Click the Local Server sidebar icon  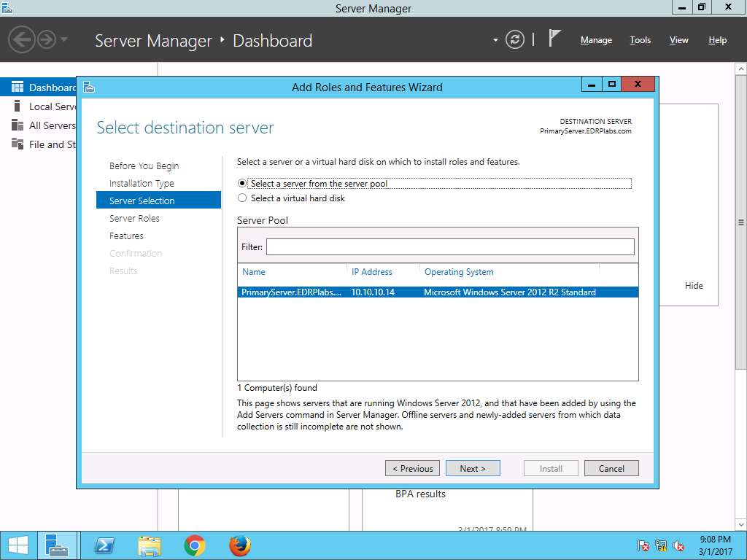(18, 106)
